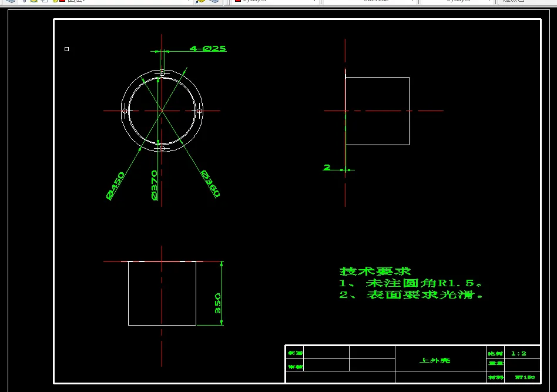Image resolution: width=557 pixels, height=392 pixels.
Task: Pick the top bolt hole circle on flange
Action: tap(162, 73)
